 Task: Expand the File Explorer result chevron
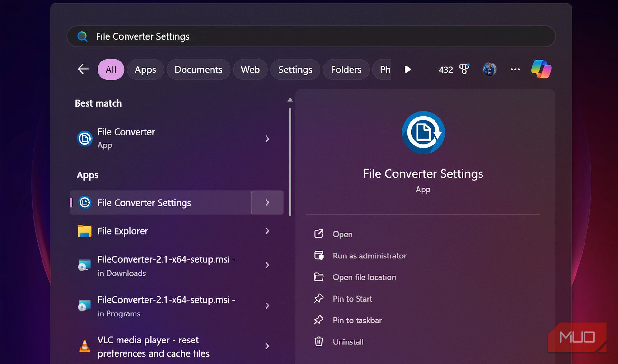tap(267, 231)
